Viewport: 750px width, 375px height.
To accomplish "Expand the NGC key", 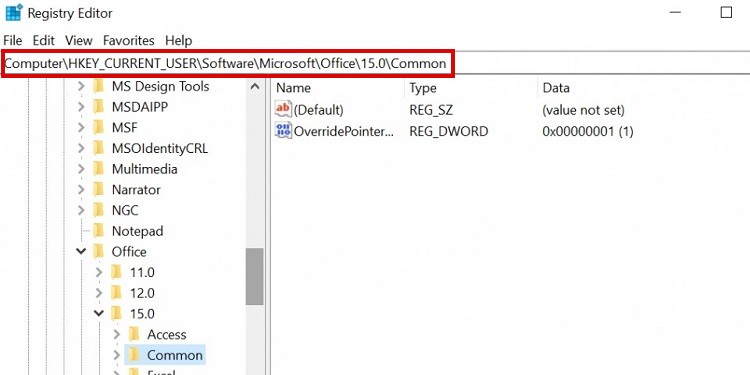I will 81,210.
